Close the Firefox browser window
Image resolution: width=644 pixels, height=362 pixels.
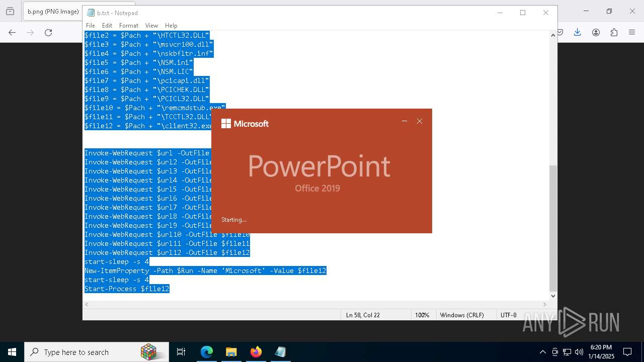[x=632, y=11]
